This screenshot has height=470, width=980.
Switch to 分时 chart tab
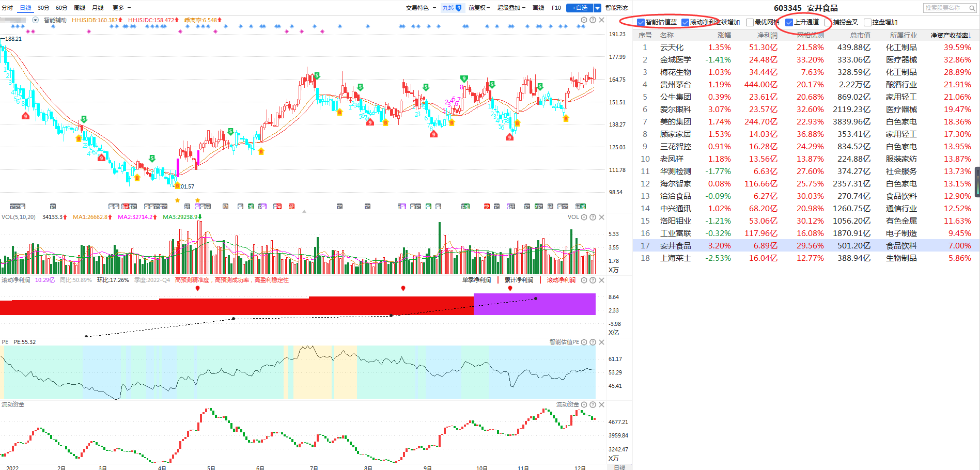(x=7, y=8)
